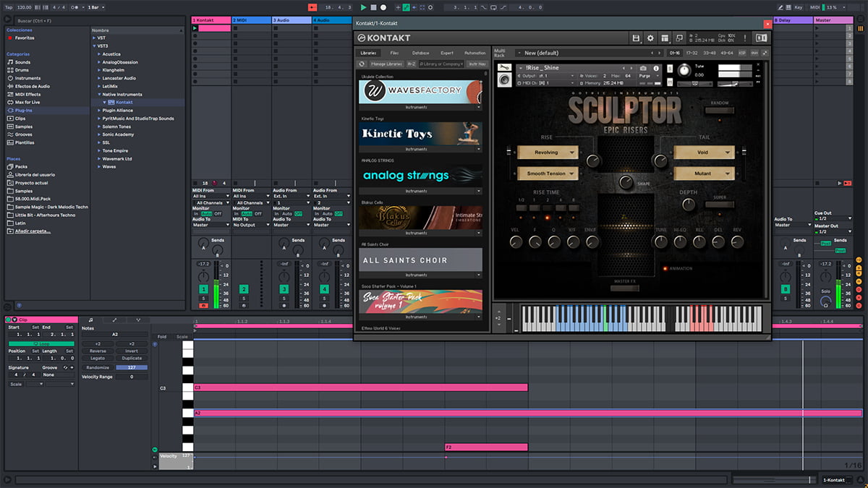Open Kontakt options gear icon
This screenshot has height=488, width=868.
tap(650, 38)
